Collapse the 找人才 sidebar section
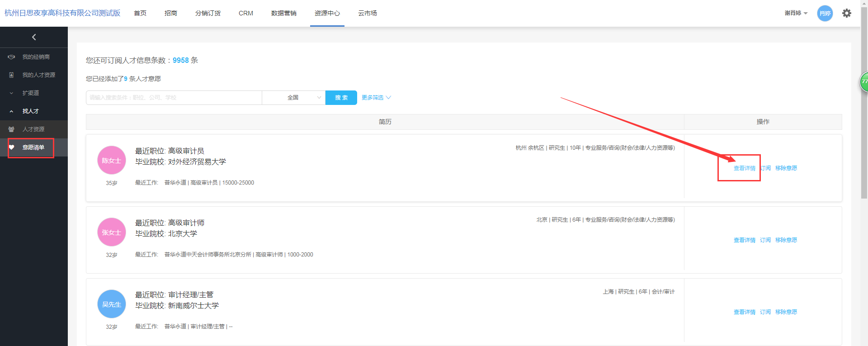Image resolution: width=868 pixels, height=346 pixels. 30,111
